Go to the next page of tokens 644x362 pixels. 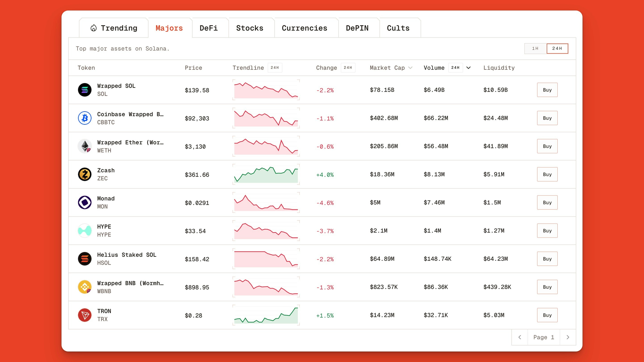click(568, 337)
